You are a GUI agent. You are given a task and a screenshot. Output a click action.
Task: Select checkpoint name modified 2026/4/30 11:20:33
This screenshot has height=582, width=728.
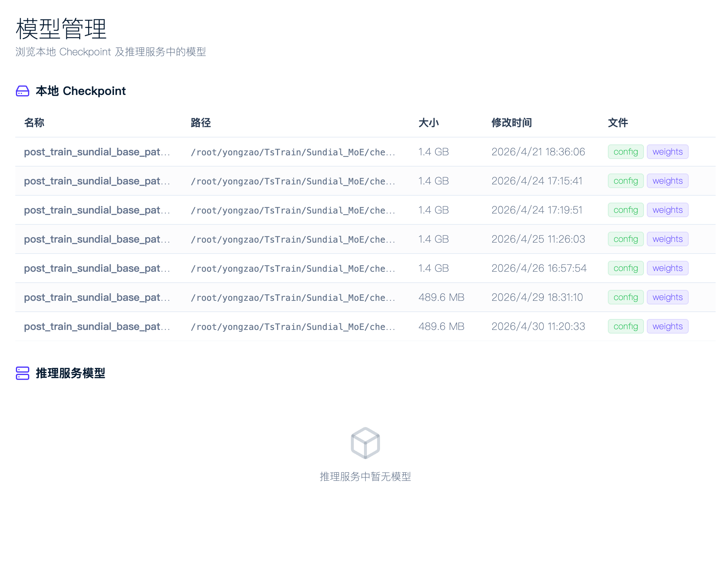point(97,326)
